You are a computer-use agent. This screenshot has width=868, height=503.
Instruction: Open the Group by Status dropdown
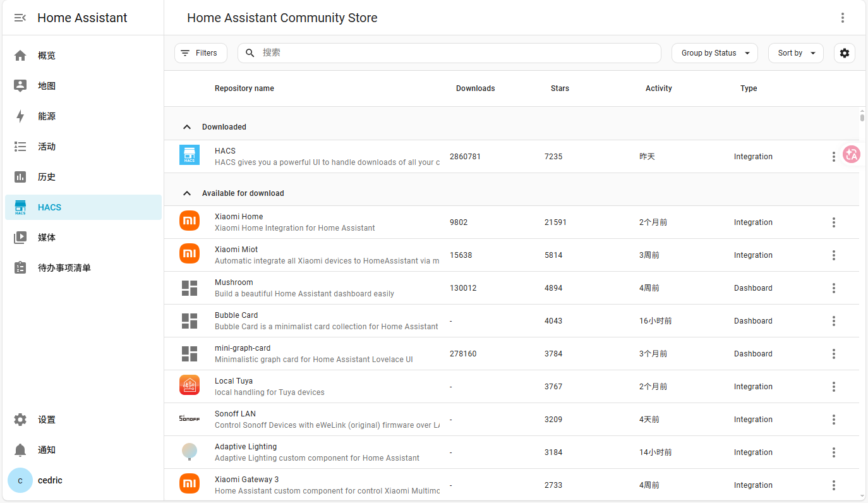[714, 53]
